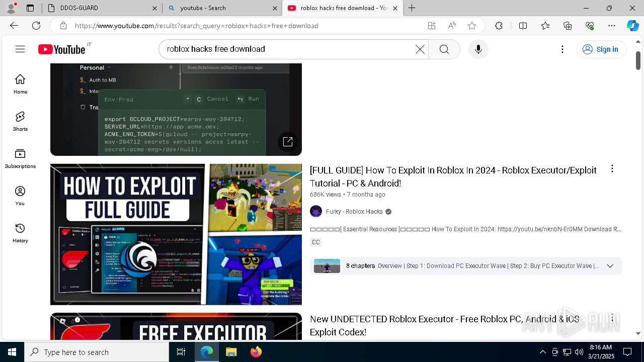The width and height of the screenshot is (644, 362).
Task: Open YouTube settings three-dot menu
Action: click(x=562, y=49)
